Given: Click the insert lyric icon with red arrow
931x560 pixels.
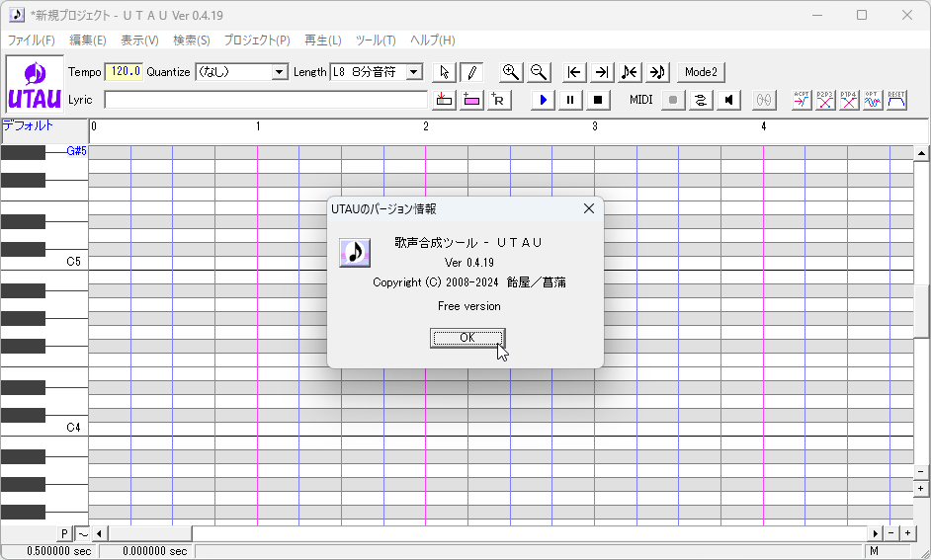Looking at the screenshot, I should pyautogui.click(x=444, y=100).
